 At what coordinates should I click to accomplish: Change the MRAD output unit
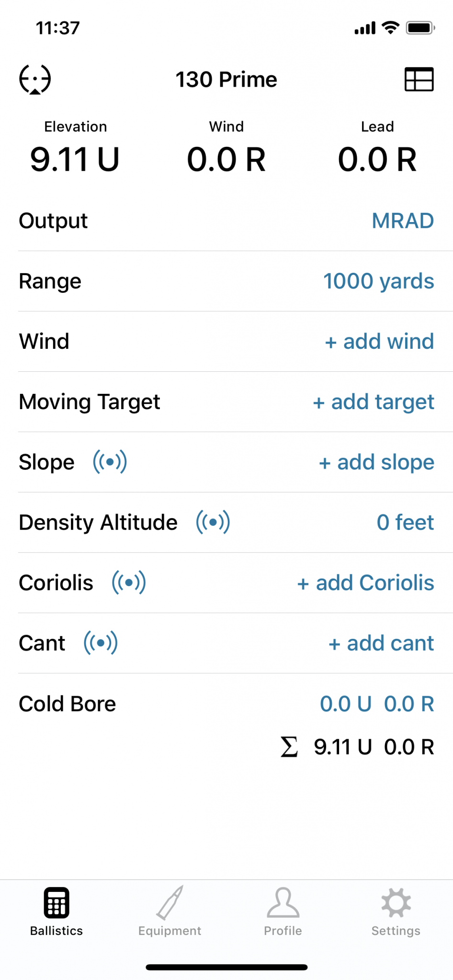point(403,221)
